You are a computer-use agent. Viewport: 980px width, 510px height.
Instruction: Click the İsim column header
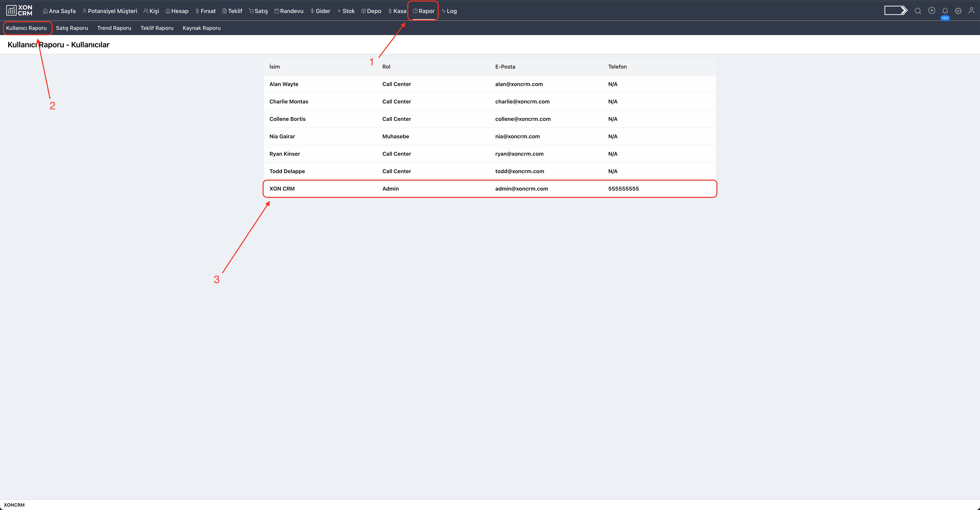click(274, 67)
